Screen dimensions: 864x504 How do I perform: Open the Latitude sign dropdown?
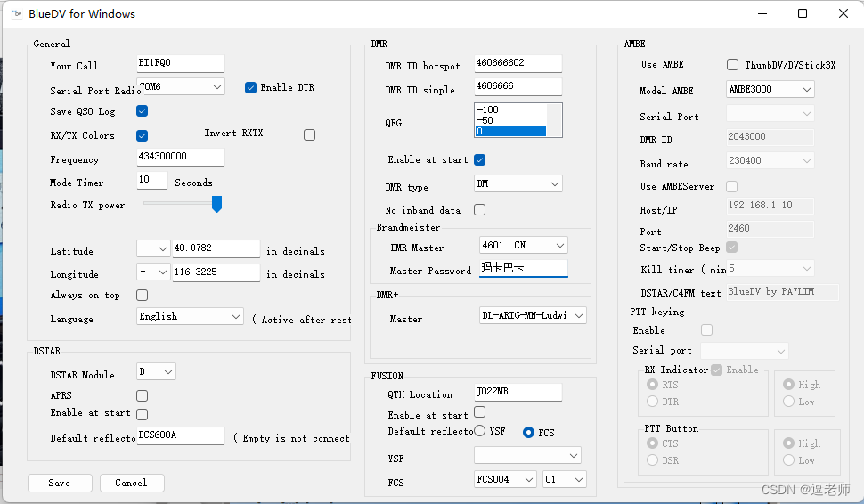[x=153, y=248]
